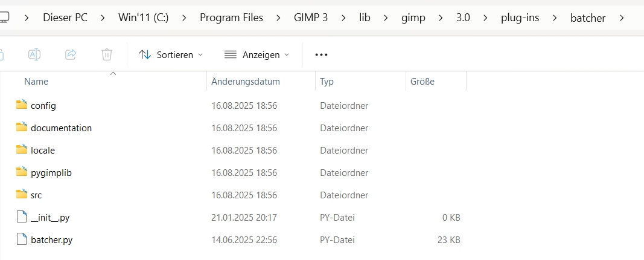Image resolution: width=644 pixels, height=260 pixels.
Task: Go to Program Files in breadcrumb
Action: coord(231,18)
